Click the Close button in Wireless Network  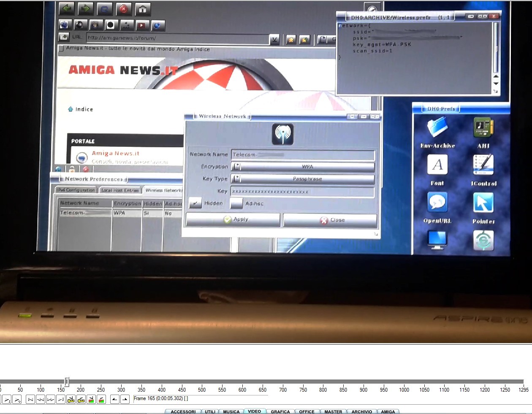(330, 220)
